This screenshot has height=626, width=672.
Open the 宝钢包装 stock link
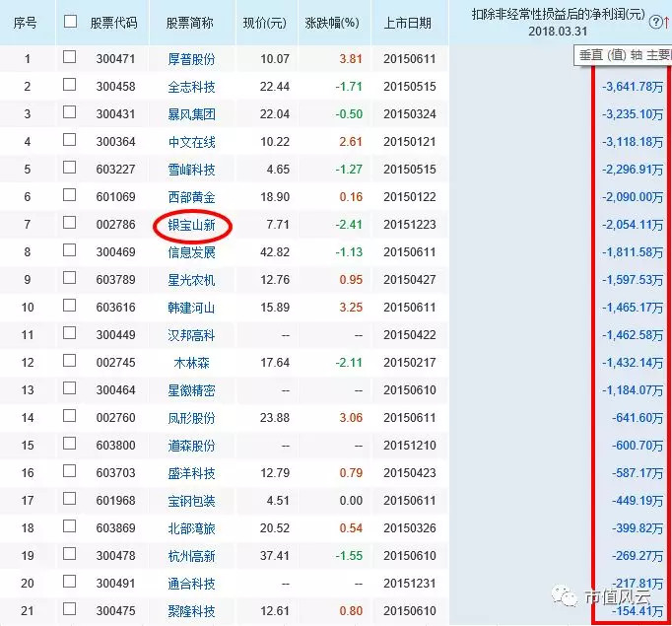tap(191, 501)
